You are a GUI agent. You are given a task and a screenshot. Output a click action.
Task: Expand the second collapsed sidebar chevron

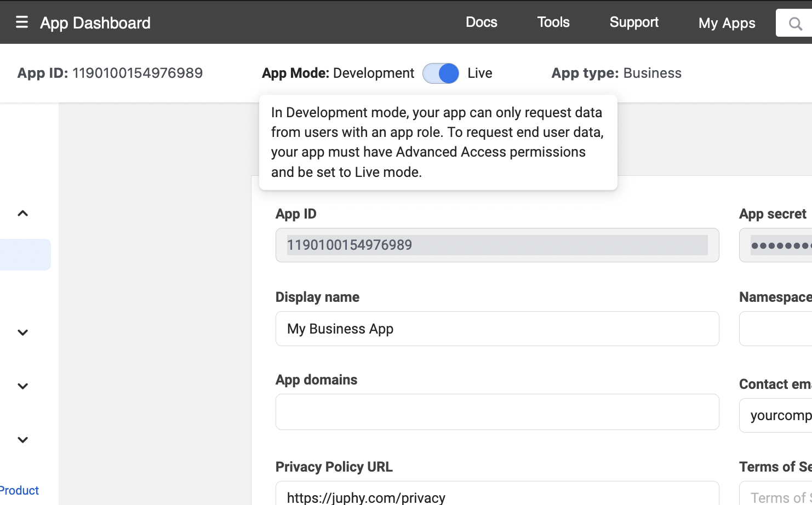click(22, 386)
